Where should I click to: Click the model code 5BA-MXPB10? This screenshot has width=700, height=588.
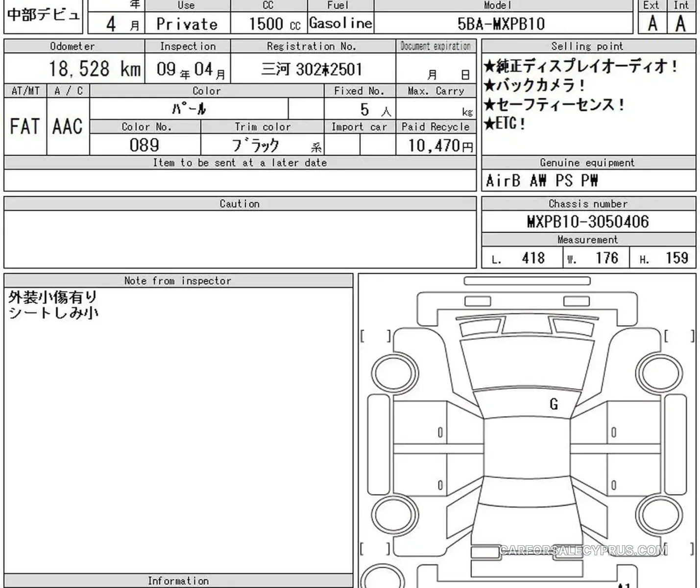[x=501, y=24]
